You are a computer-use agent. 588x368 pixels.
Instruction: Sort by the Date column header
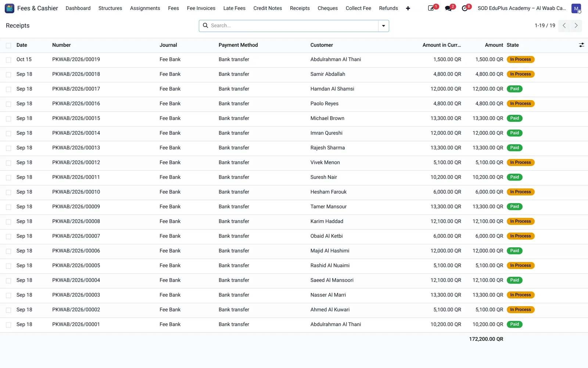(x=22, y=45)
